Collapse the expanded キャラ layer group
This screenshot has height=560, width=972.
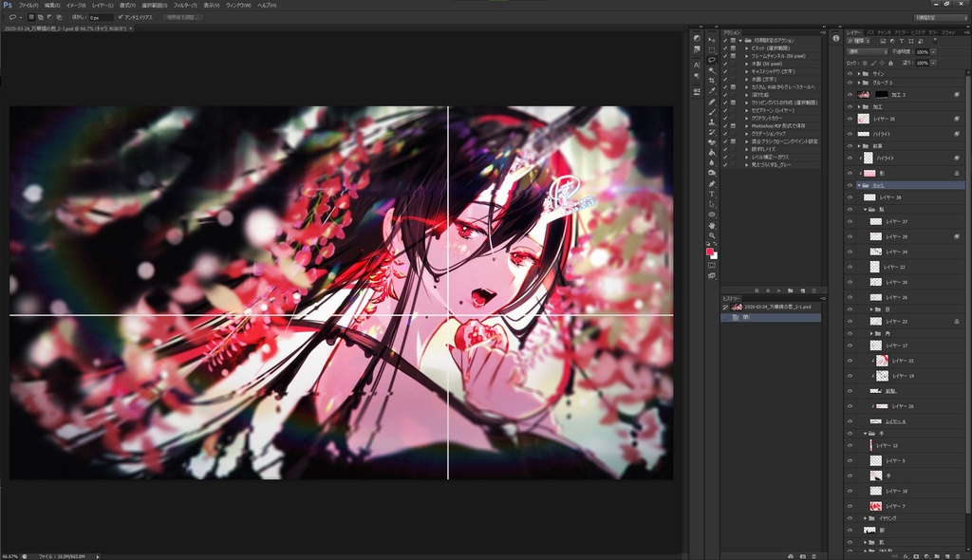[859, 185]
